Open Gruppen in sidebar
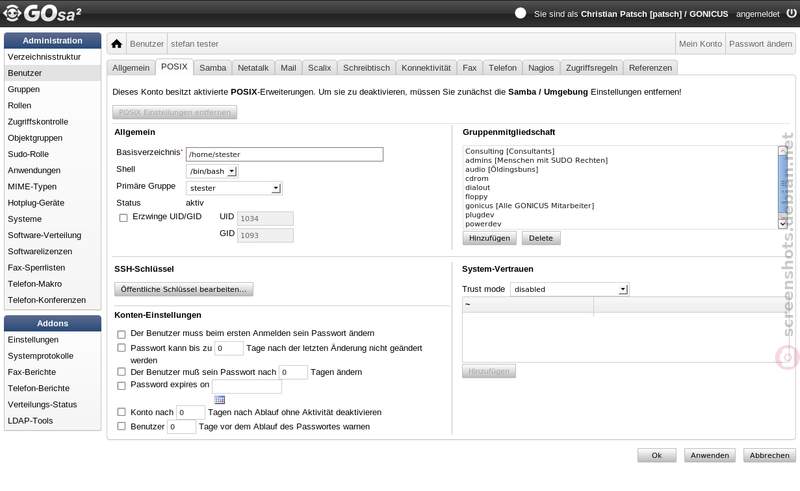 (53, 89)
